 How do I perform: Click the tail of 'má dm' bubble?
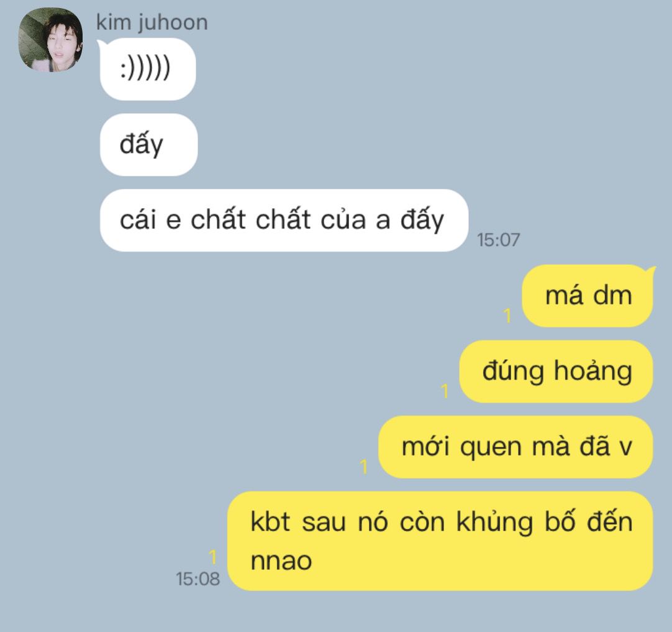pyautogui.click(x=650, y=270)
